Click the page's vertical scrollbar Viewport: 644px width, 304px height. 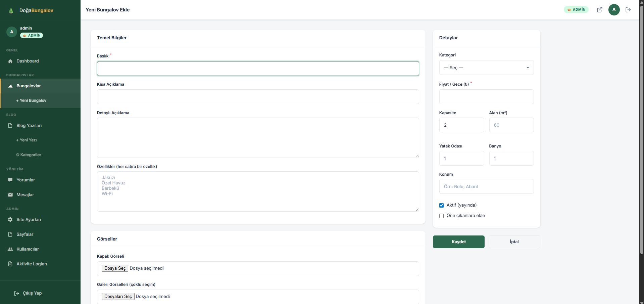[x=641, y=134]
